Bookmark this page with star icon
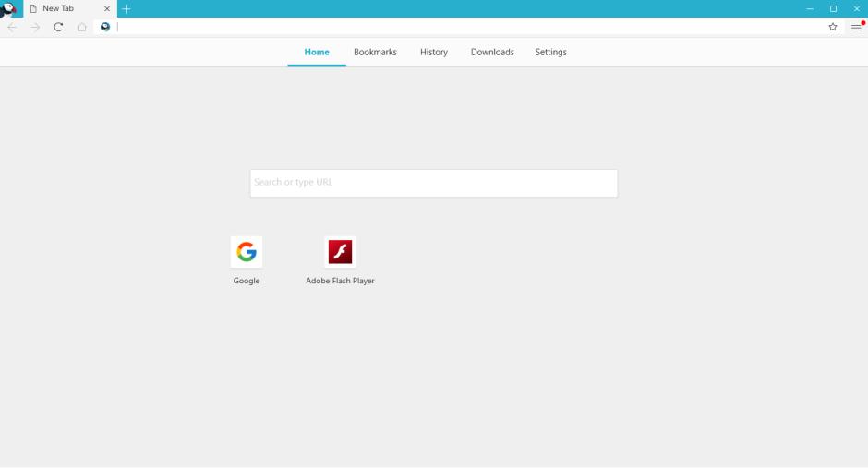Screen dimensions: 868x468 tap(833, 27)
